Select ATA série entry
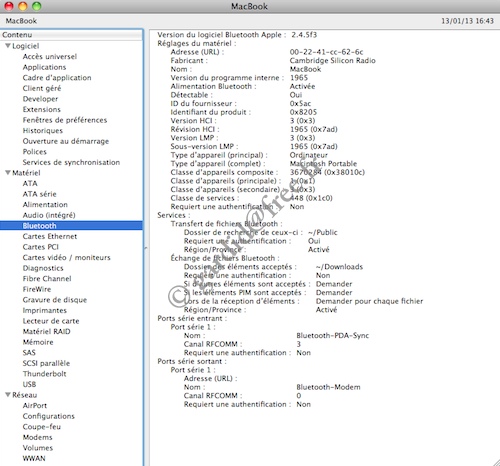The image size is (500, 466). pos(40,194)
